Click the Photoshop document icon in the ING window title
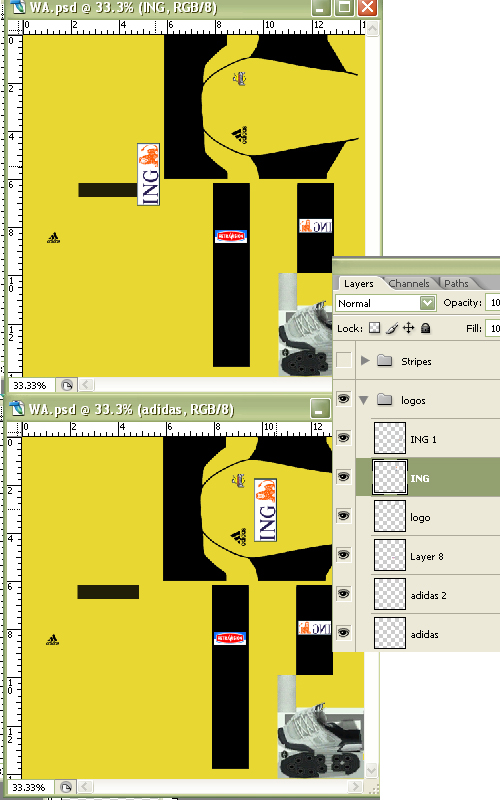This screenshot has height=800, width=500. click(17, 8)
